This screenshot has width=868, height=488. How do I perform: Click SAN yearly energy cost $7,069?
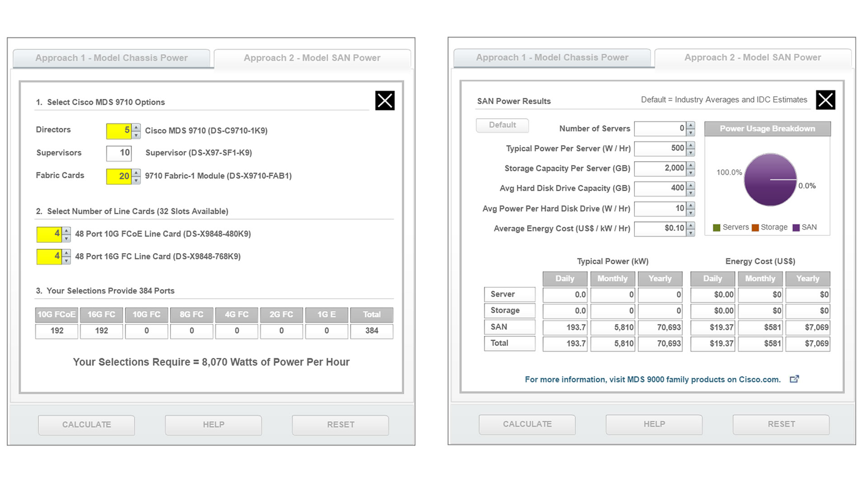[x=807, y=327]
